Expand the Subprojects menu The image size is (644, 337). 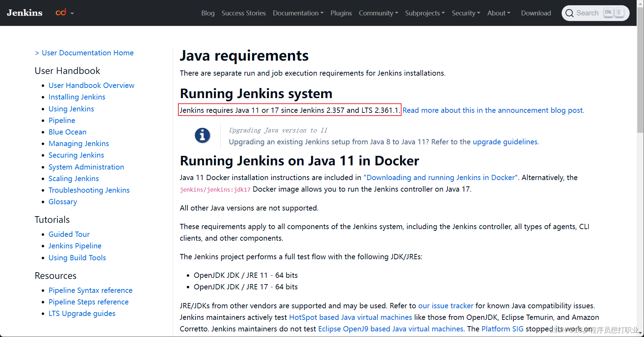(425, 13)
